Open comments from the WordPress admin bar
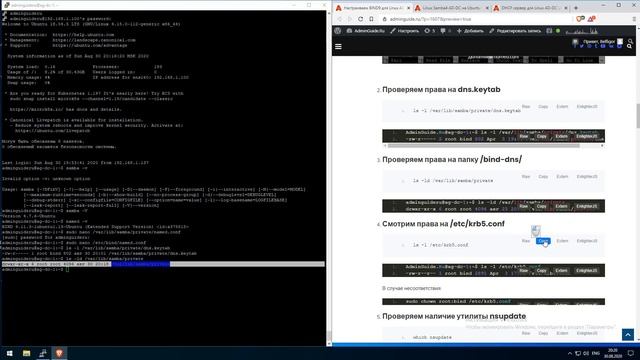This screenshot has width=640, height=360. click(445, 31)
